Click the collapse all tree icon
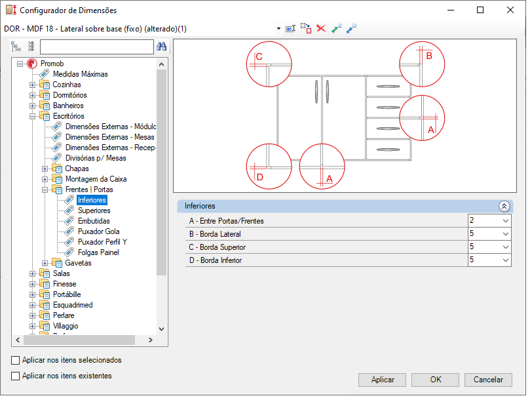Viewport: 532px width, 400px height. pos(31,47)
